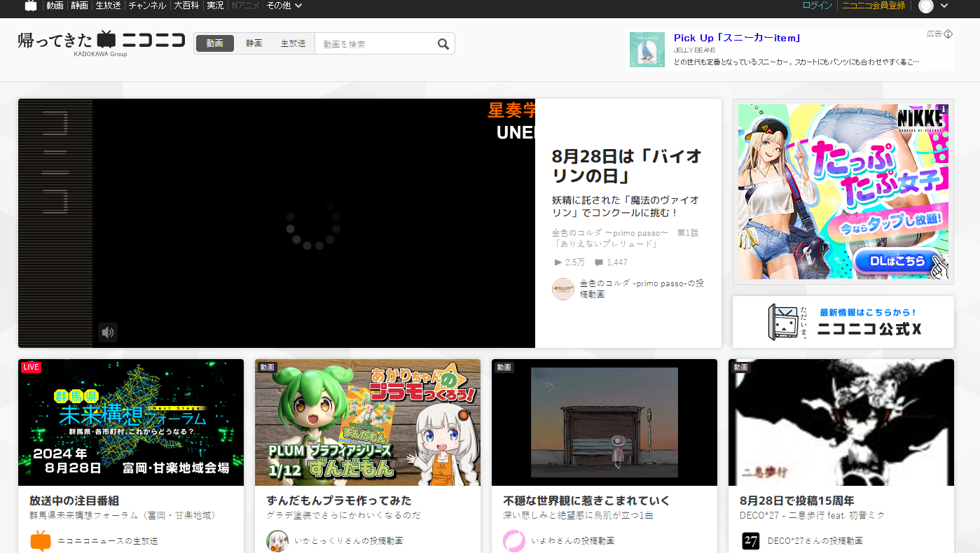Image resolution: width=980 pixels, height=553 pixels.
Task: Open チャンネル in the top navigation
Action: pos(147,6)
